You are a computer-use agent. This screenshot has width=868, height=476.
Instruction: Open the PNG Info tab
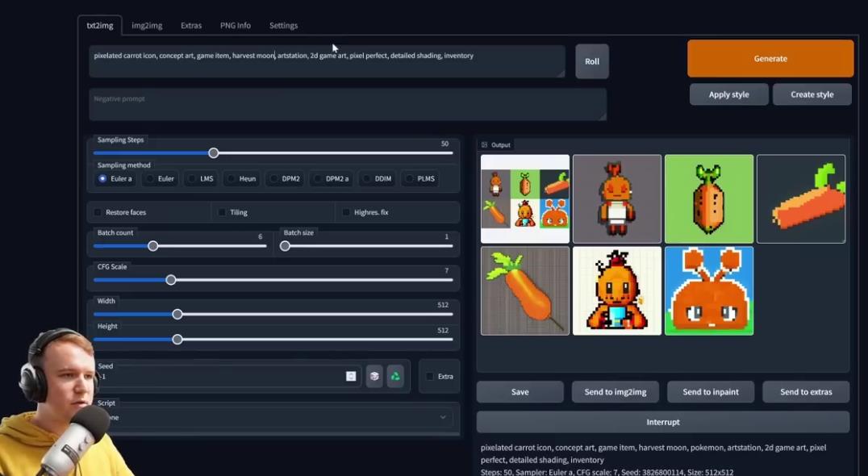[x=235, y=26]
